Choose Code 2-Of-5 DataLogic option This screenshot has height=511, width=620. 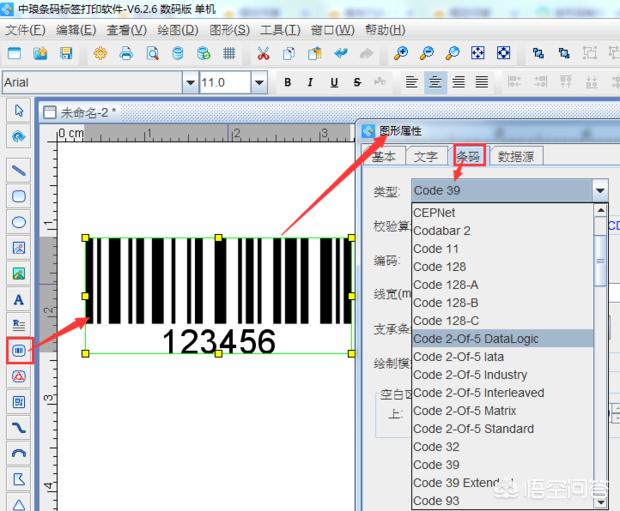(x=502, y=339)
